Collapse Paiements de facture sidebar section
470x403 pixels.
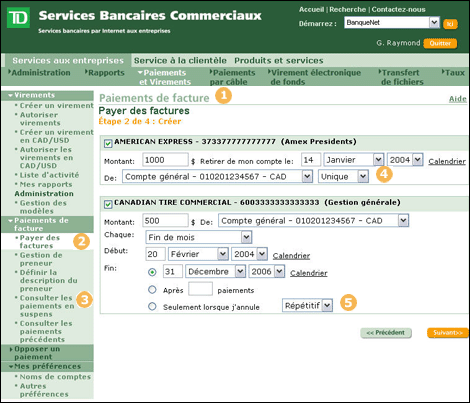coord(47,224)
